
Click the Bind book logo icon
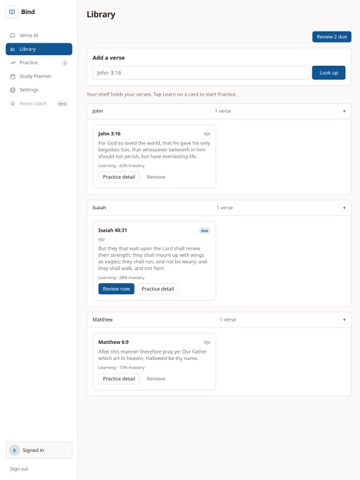click(12, 12)
